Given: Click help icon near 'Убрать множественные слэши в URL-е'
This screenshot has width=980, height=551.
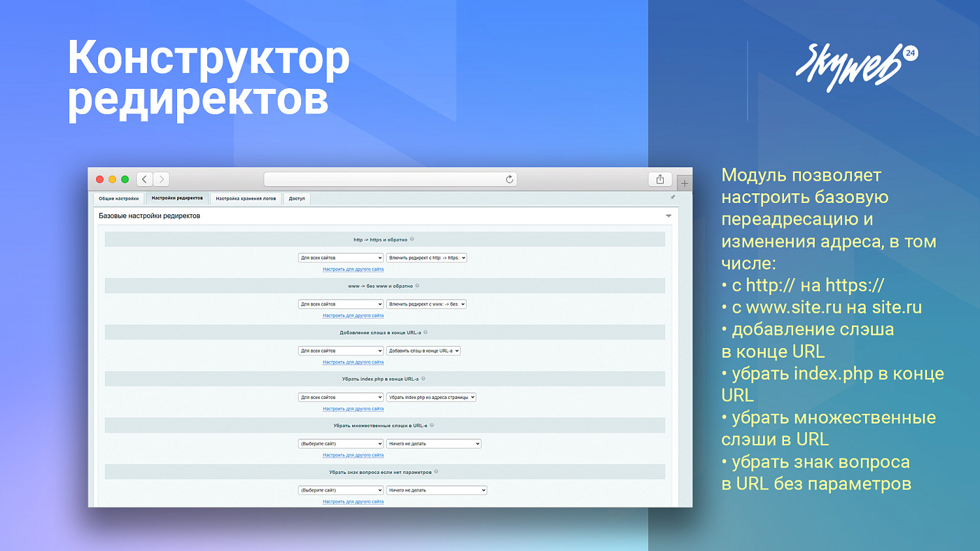Looking at the screenshot, I should click(433, 425).
